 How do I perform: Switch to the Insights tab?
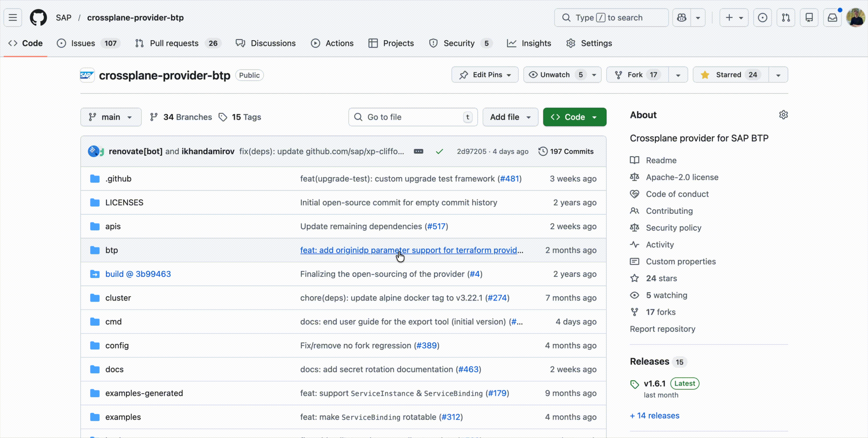point(536,43)
